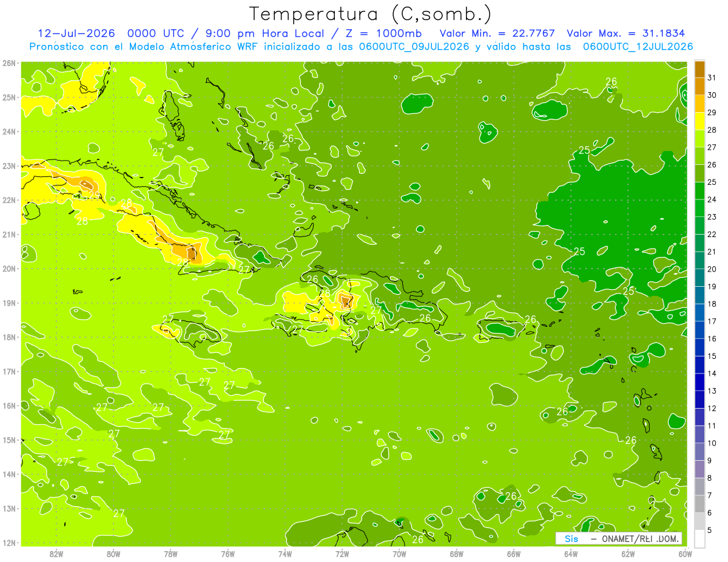728x562 pixels.
Task: Click the legend value "12"
Action: pyautogui.click(x=712, y=408)
